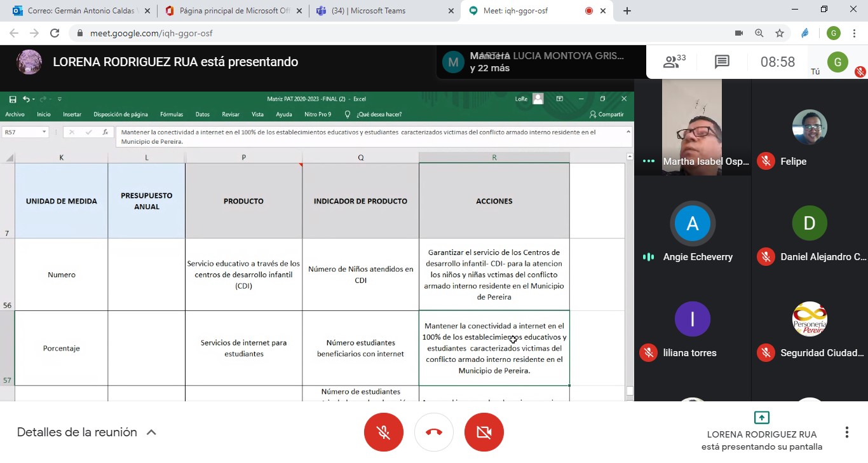This screenshot has height=463, width=868.
Task: Click the browser reload page icon
Action: (x=55, y=33)
